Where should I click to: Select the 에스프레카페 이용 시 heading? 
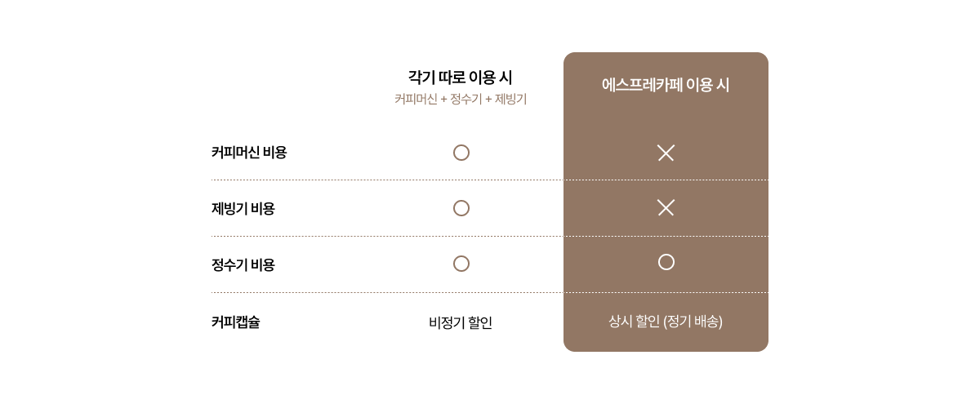[x=666, y=85]
